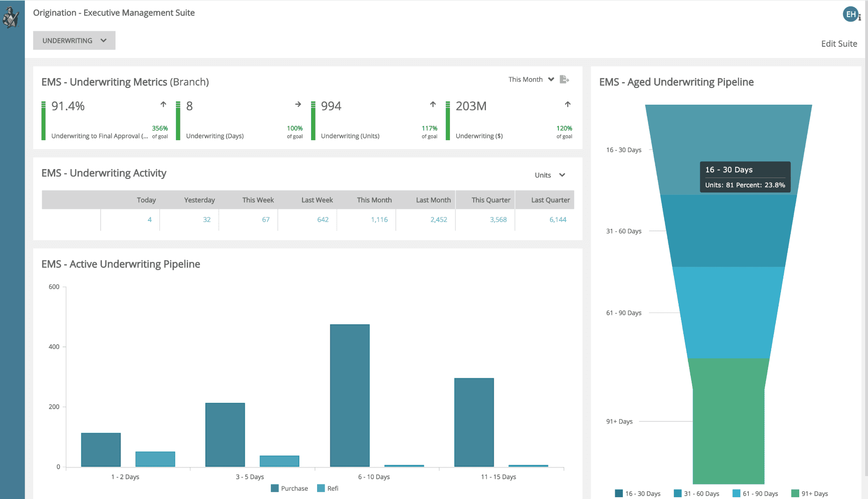Viewport: 868px width, 499px height.
Task: Click the up arrow beside the 203M metric
Action: coord(567,104)
